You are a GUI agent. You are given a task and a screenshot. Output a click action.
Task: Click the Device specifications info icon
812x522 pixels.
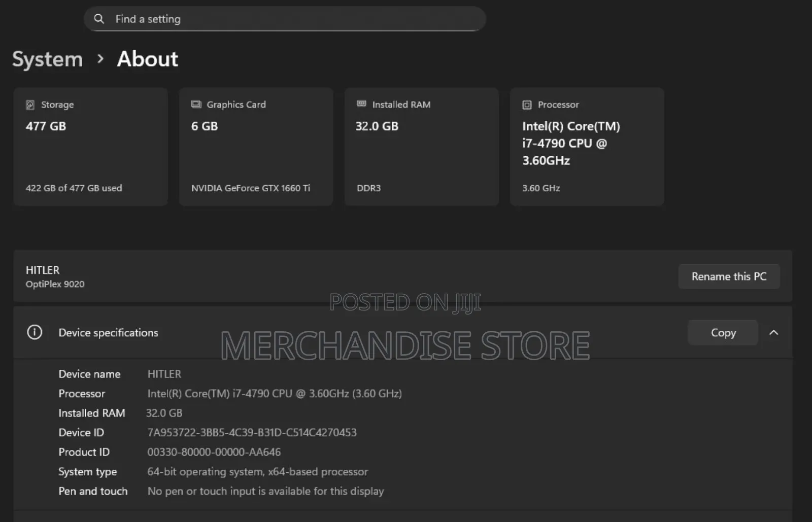(x=35, y=332)
